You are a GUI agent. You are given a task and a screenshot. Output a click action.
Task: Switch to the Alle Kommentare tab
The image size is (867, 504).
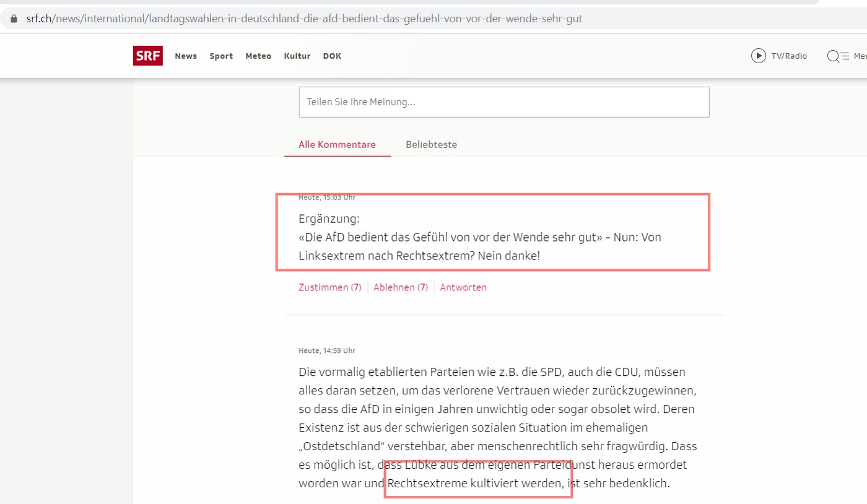337,145
